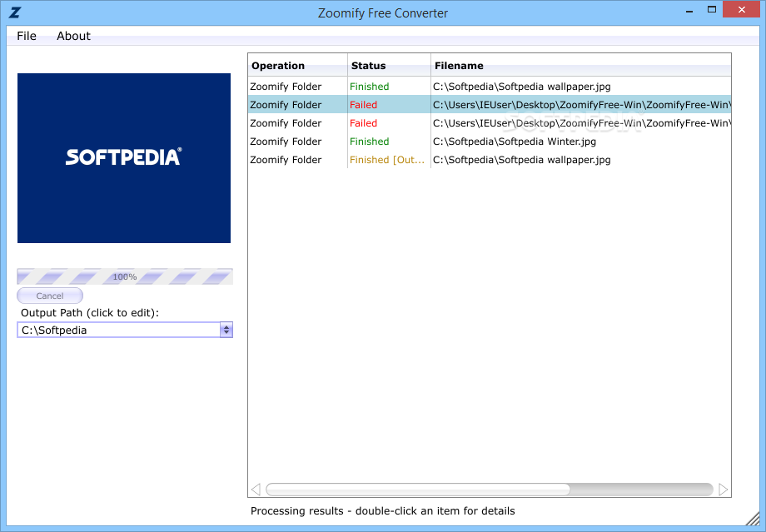Click 'Output Path (click to edit):' label
The height and width of the screenshot is (532, 766).
pyautogui.click(x=90, y=313)
